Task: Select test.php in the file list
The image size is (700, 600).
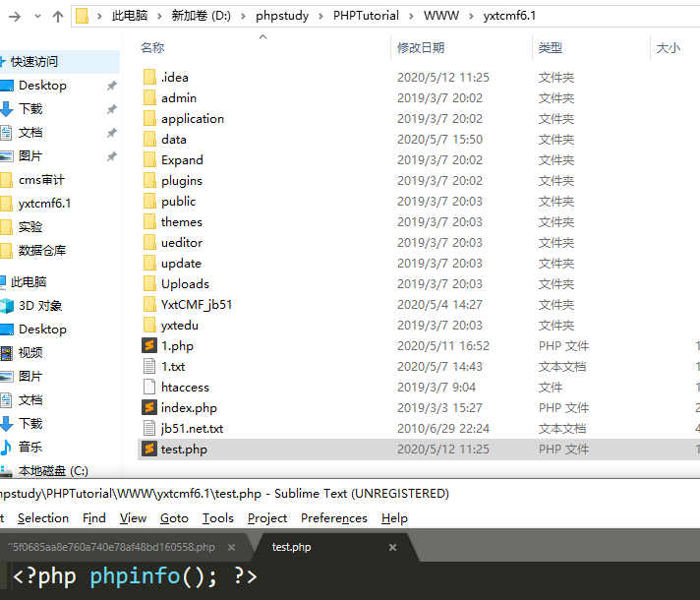Action: [x=419, y=449]
